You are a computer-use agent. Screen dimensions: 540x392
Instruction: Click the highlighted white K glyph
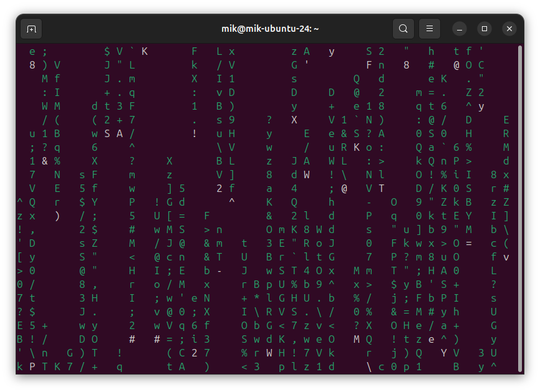coord(355,147)
